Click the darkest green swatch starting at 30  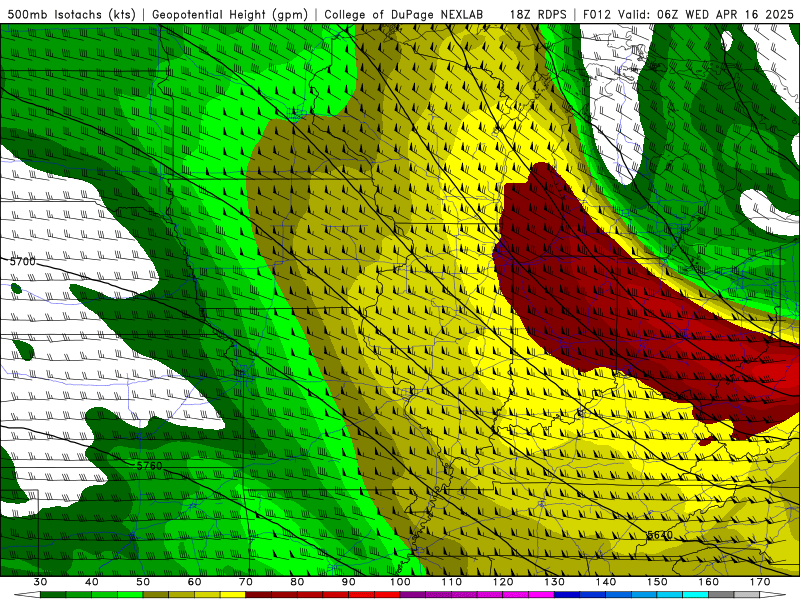[x=53, y=595]
